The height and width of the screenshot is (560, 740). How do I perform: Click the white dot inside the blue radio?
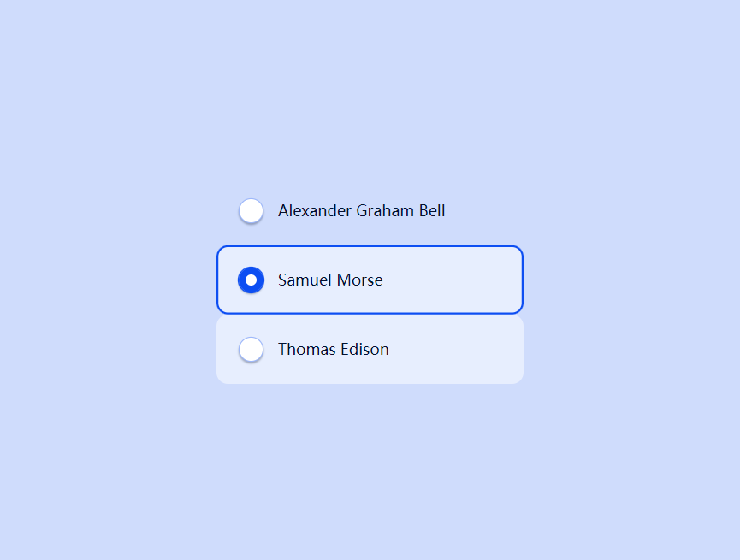pos(251,280)
